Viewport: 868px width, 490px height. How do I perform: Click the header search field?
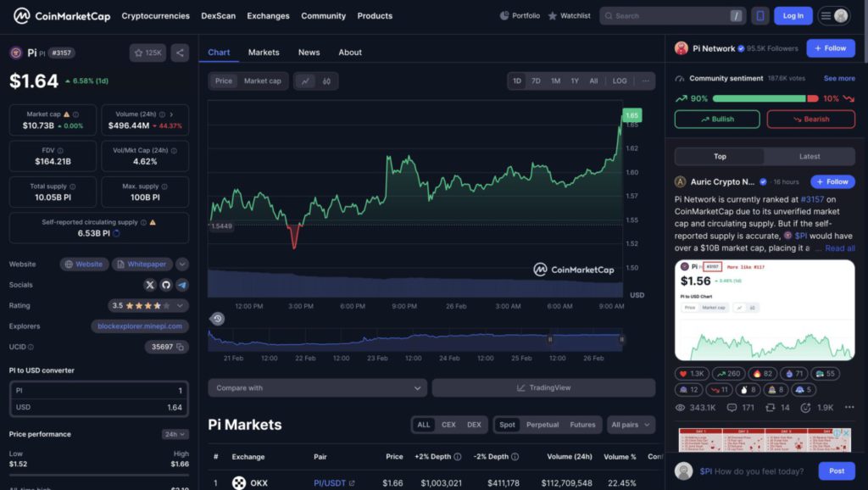pyautogui.click(x=670, y=15)
